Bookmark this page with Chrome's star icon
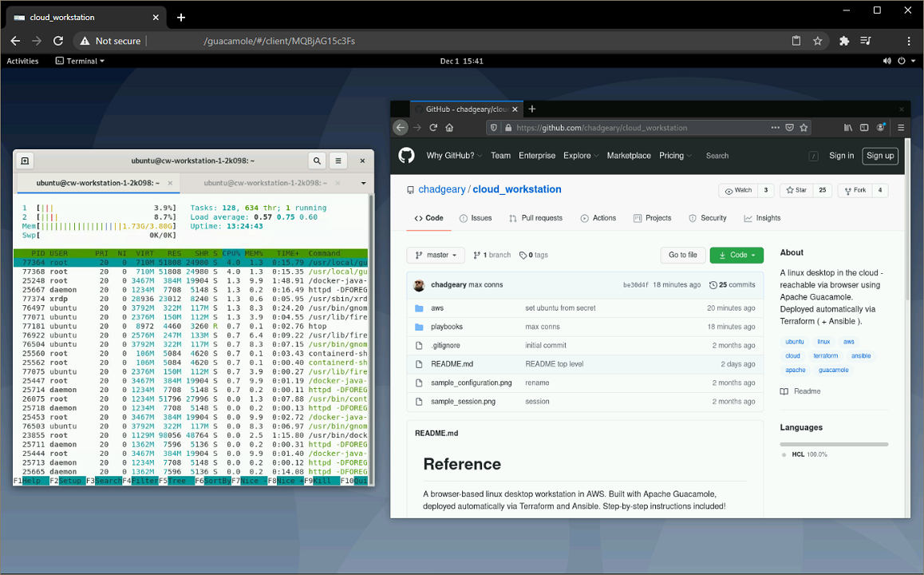The height and width of the screenshot is (575, 924). [x=817, y=41]
